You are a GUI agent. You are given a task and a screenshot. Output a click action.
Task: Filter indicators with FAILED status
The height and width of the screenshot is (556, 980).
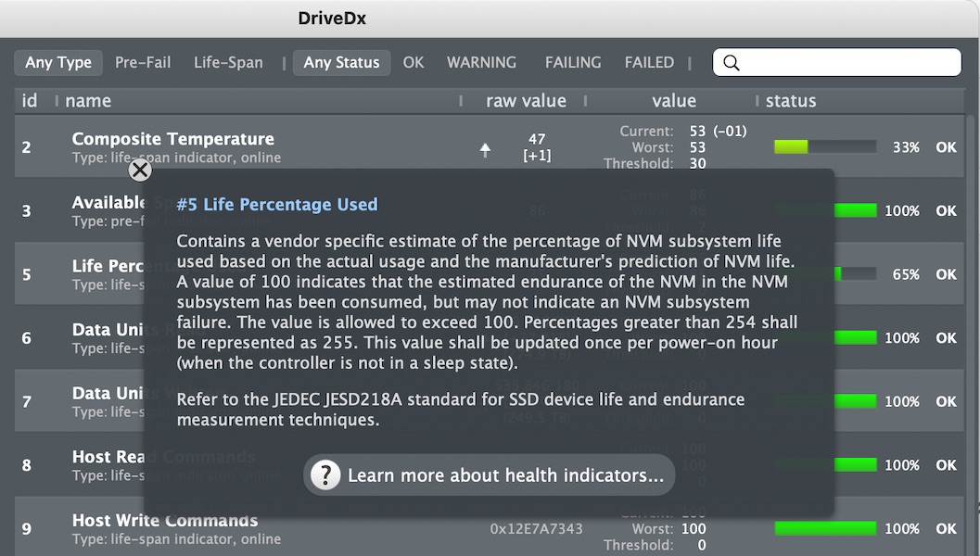click(x=649, y=62)
